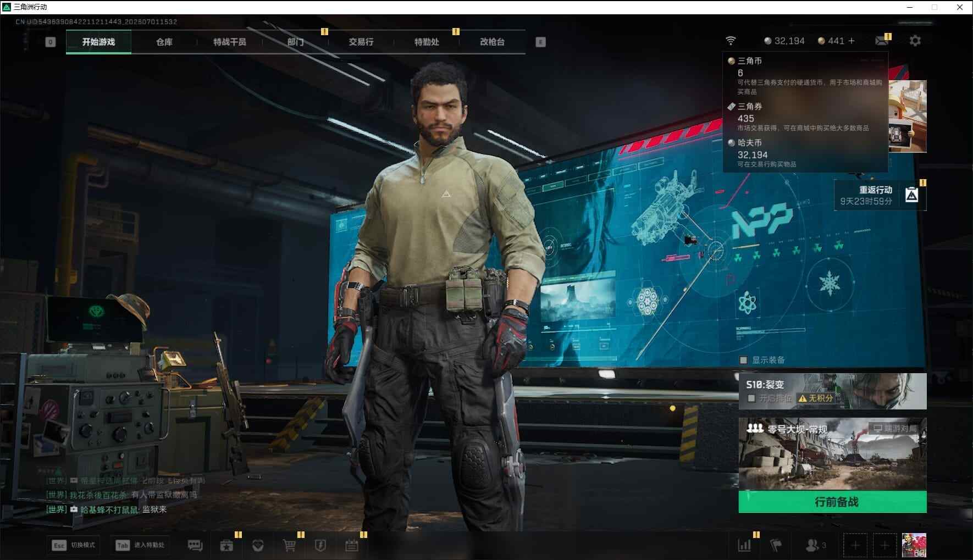The image size is (973, 560).
Task: Open the settings gear icon
Action: 915,41
